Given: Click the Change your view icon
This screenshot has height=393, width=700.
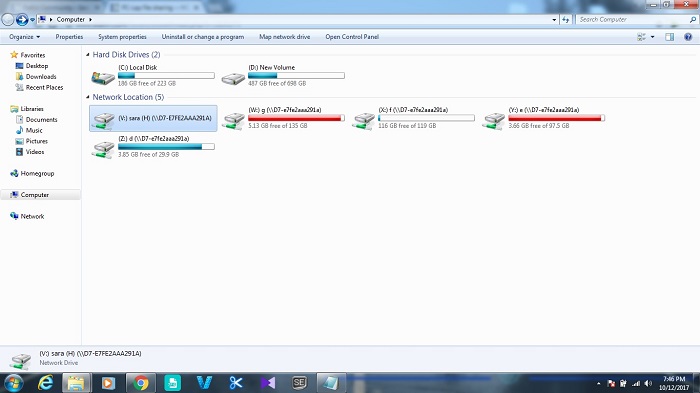Looking at the screenshot, I should coord(642,37).
